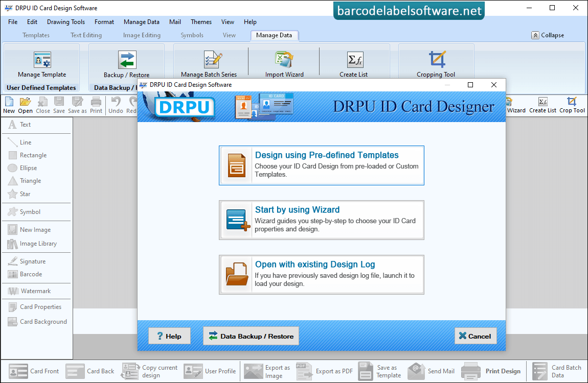Open User Profile
Image resolution: width=588 pixels, height=383 pixels.
coord(210,371)
